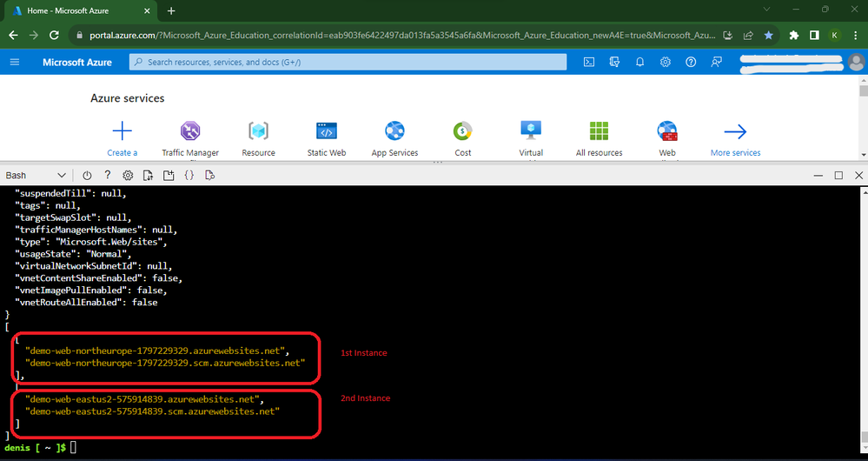
Task: Click the Microsoft Azure home label
Action: 77,62
